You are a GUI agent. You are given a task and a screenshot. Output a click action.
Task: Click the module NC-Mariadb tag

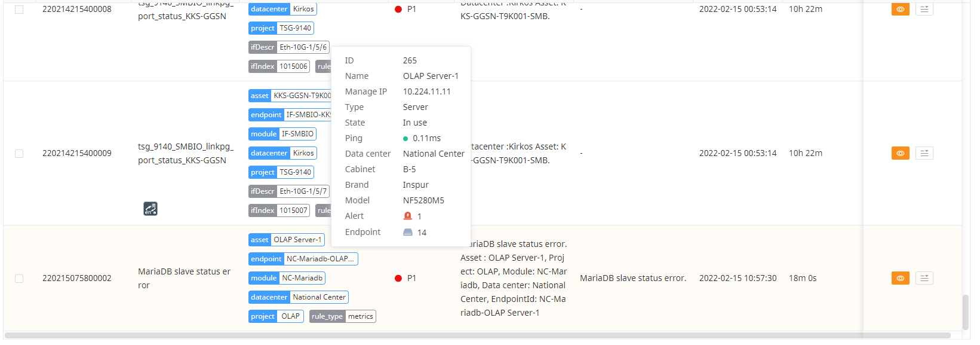pos(287,278)
